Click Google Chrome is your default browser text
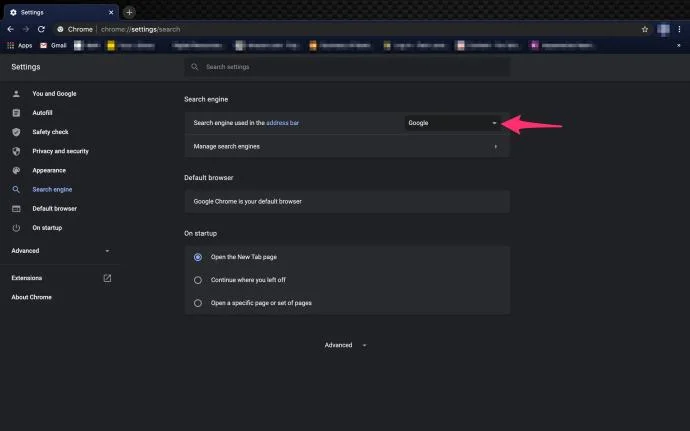The width and height of the screenshot is (690, 431). [248, 202]
